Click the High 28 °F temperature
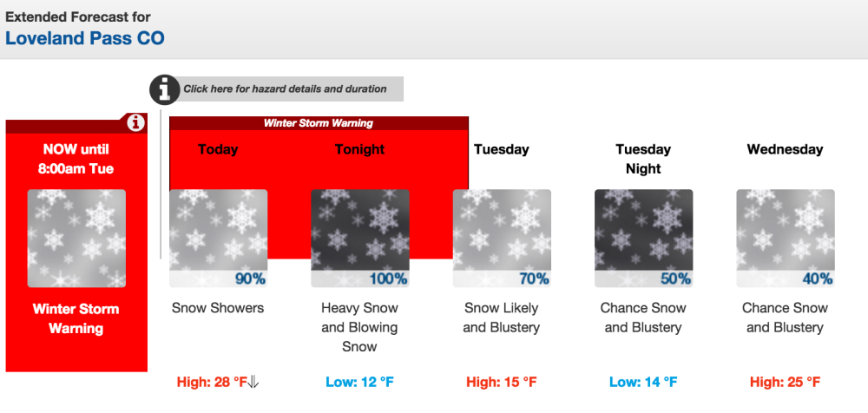This screenshot has width=868, height=413. pos(212,382)
